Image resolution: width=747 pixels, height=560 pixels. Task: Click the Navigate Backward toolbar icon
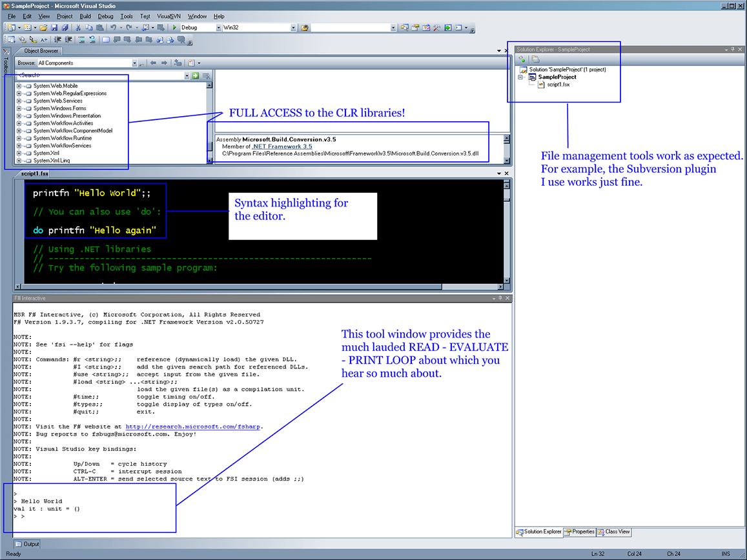tap(146, 28)
